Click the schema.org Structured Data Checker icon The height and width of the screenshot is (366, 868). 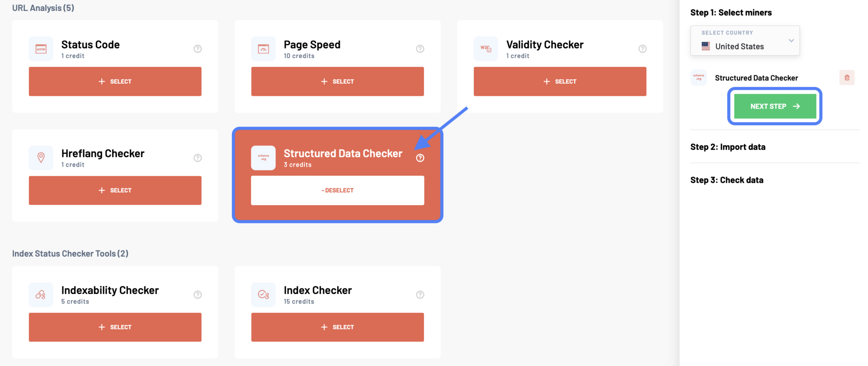coord(263,157)
